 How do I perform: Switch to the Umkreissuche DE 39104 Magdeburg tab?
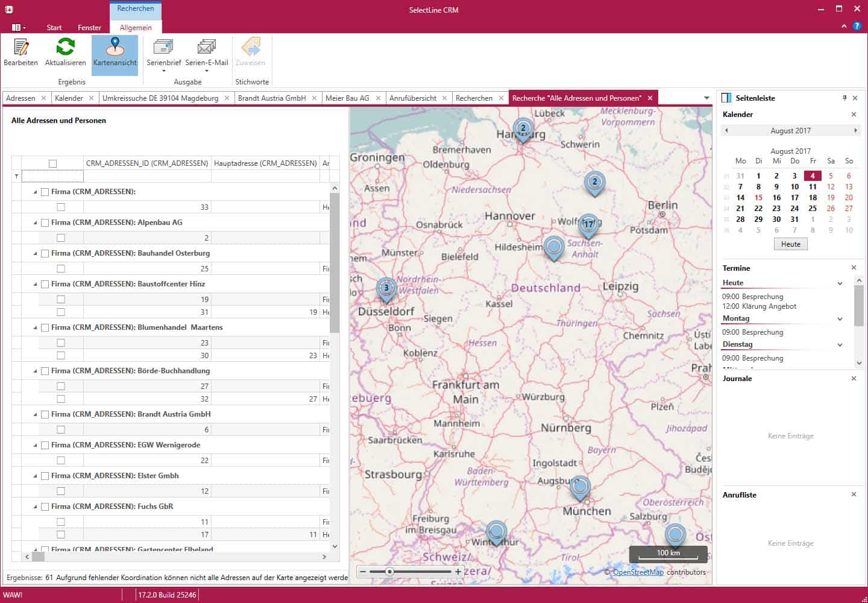coord(160,98)
